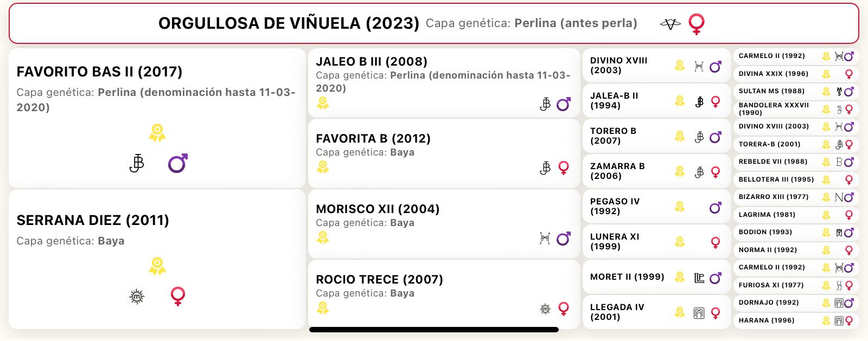Click the yellow rosette in ROCIO TRECE card
Screen dimensions: 868x341
click(x=323, y=308)
